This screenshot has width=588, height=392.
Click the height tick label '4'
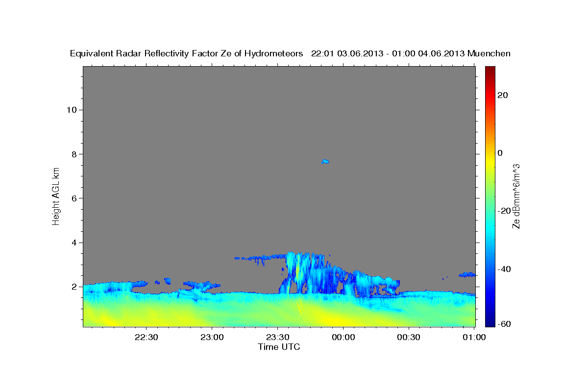click(x=74, y=243)
